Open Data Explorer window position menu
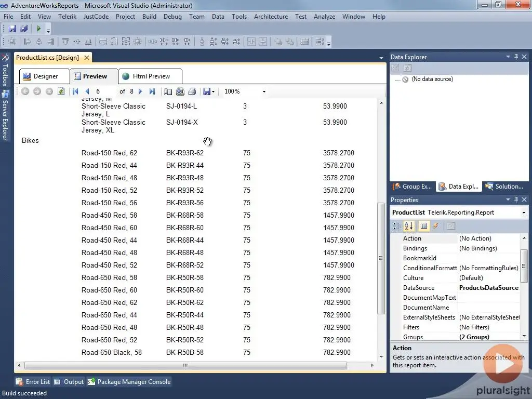The image size is (532, 399). coord(508,57)
